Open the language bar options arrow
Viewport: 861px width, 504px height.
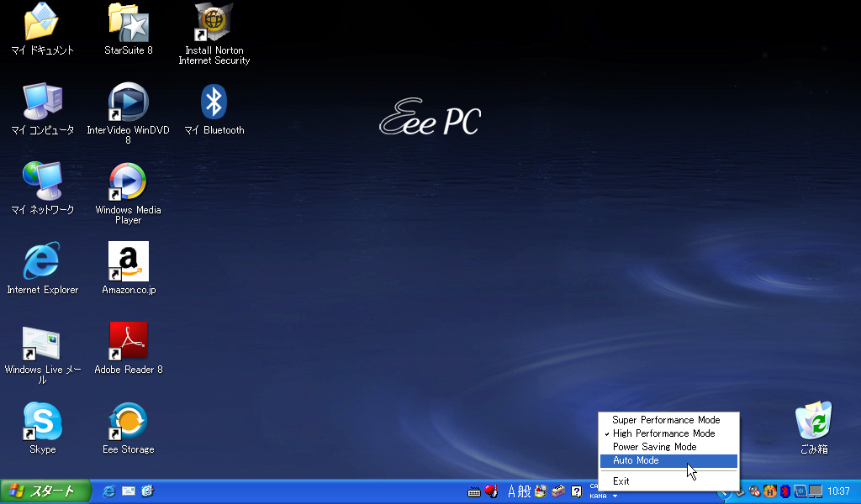coord(615,496)
